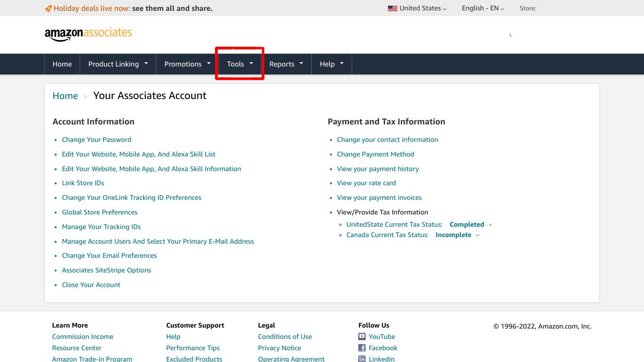
Task: Select Close Your Account
Action: pos(91,285)
